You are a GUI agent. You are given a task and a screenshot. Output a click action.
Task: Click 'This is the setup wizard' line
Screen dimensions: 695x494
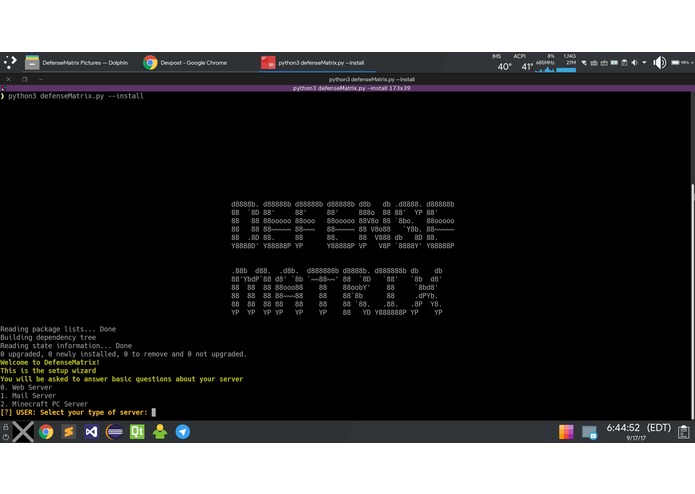click(x=48, y=371)
